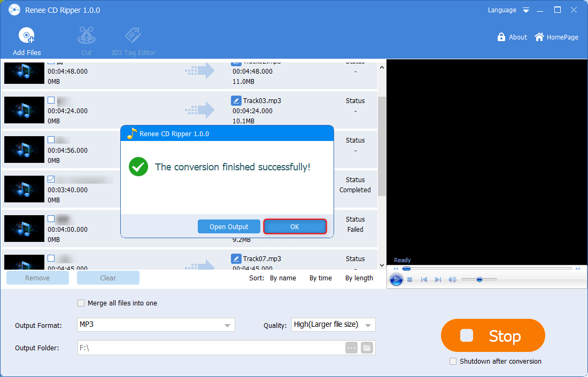The width and height of the screenshot is (588, 377).
Task: Click the 'Completed' status text
Action: coord(355,190)
